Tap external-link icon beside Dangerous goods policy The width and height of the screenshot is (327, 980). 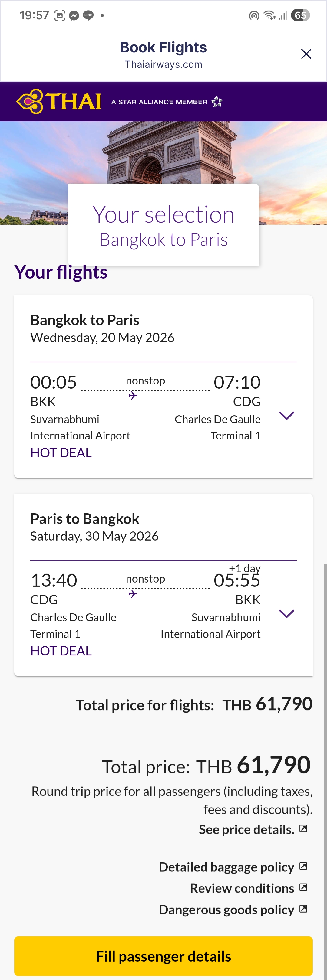point(303,909)
